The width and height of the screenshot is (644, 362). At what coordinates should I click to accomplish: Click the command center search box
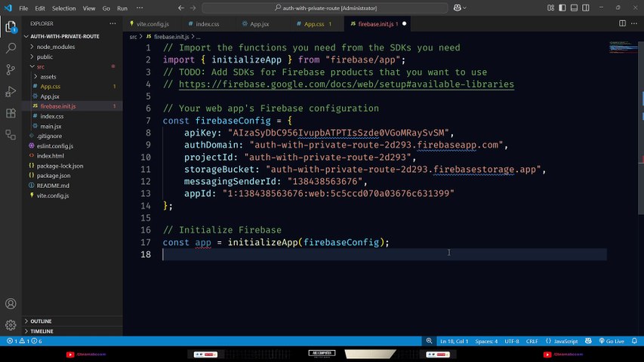coord(325,8)
